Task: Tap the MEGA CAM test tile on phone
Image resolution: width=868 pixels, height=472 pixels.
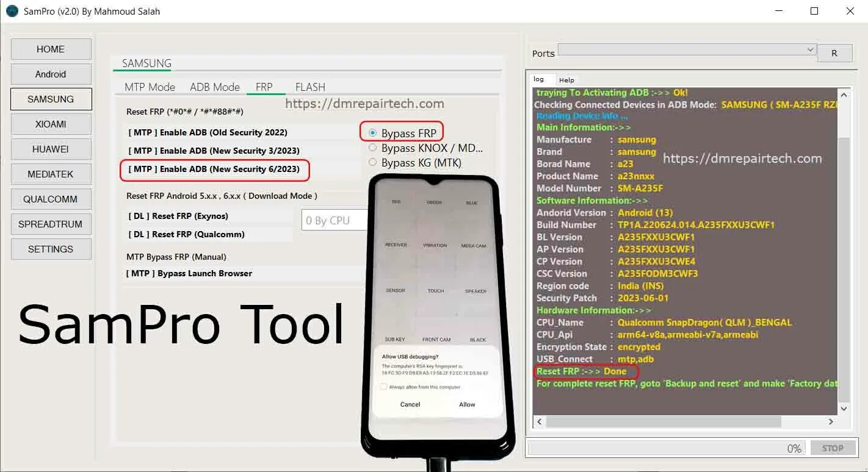Action: [474, 245]
